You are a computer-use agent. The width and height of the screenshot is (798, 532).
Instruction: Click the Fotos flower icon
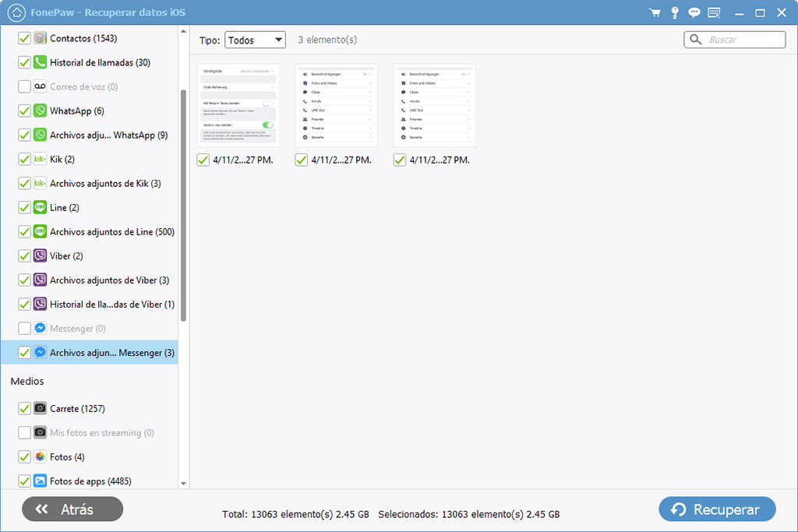41,456
